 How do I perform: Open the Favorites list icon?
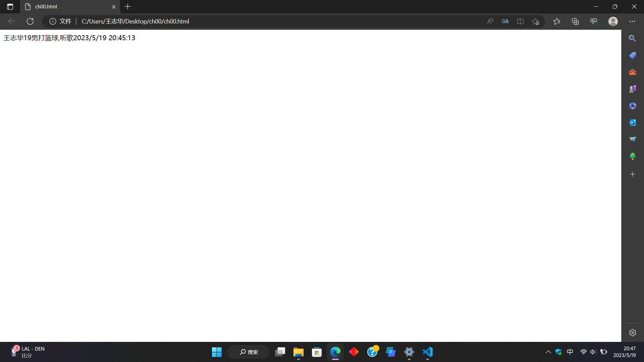click(x=557, y=21)
